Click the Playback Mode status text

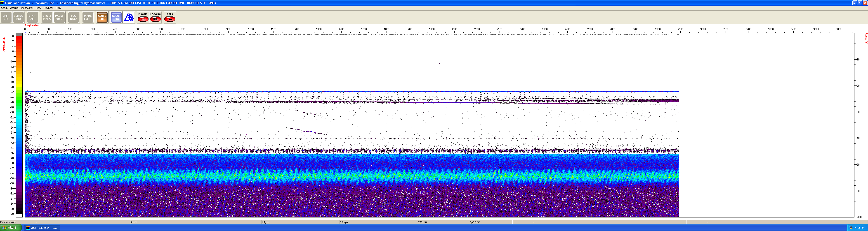(x=8, y=222)
